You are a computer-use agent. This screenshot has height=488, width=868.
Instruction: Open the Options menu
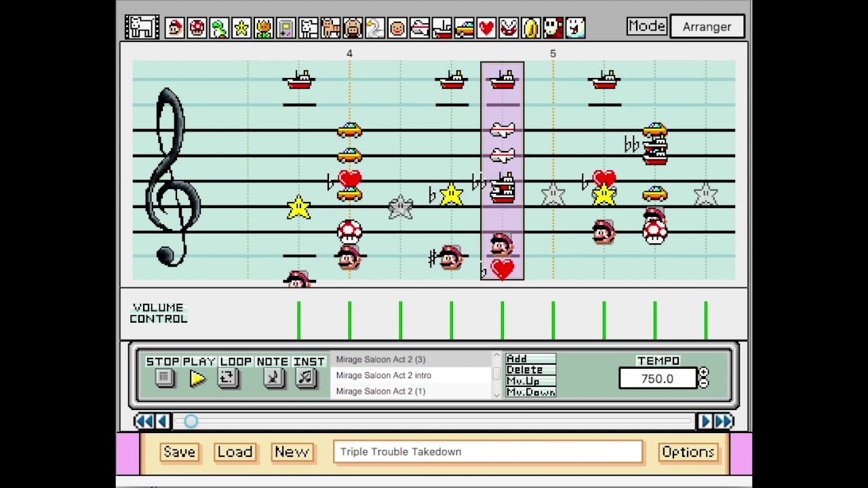688,452
